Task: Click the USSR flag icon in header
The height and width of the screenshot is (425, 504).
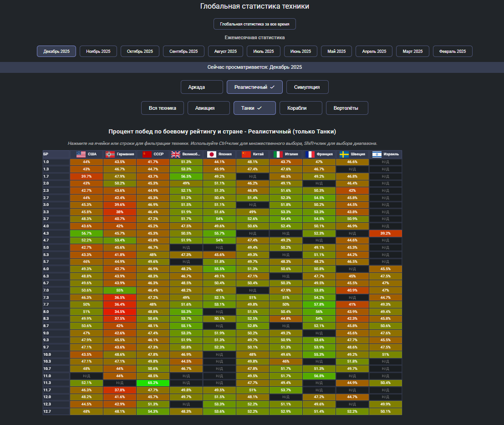Action: (x=147, y=154)
